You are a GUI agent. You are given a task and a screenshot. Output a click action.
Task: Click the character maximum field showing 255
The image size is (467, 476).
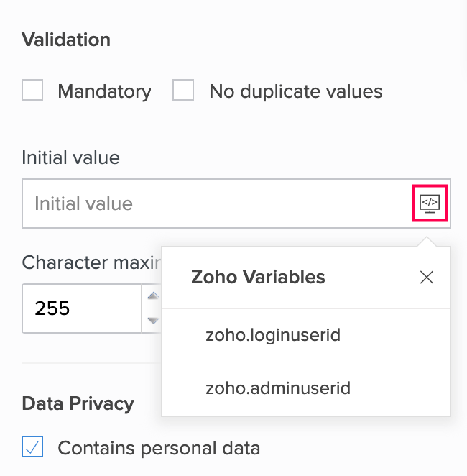click(x=80, y=308)
